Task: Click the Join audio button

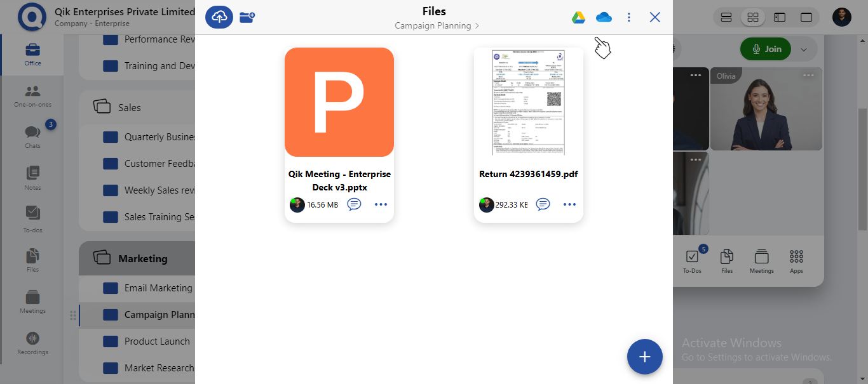Action: (766, 49)
